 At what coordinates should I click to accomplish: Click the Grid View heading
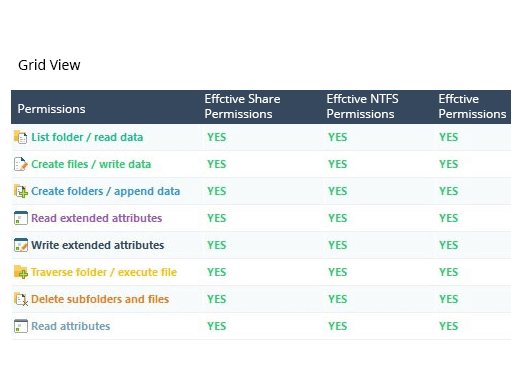click(x=49, y=65)
